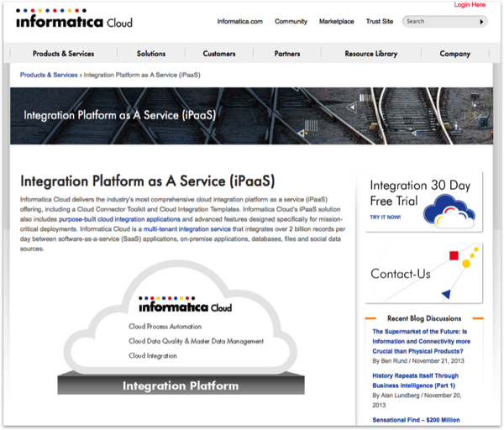This screenshot has height=430, width=504.
Task: Follow purpose-built cloud integration applications link
Action: tap(119, 219)
